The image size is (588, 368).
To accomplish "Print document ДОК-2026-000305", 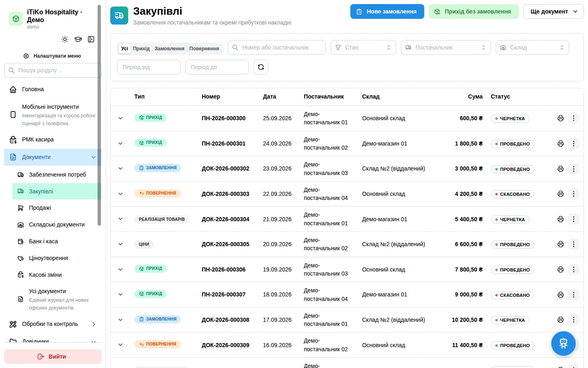I will 561,244.
